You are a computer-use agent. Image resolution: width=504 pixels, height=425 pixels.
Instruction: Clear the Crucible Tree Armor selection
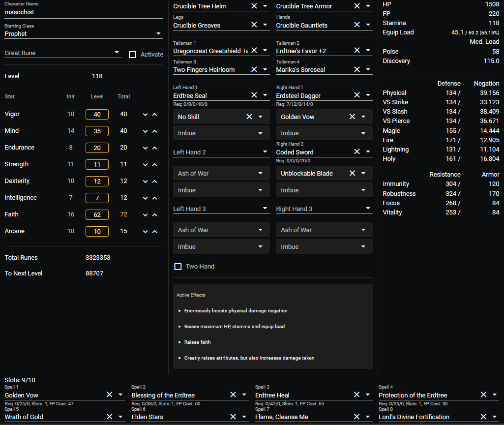[357, 6]
